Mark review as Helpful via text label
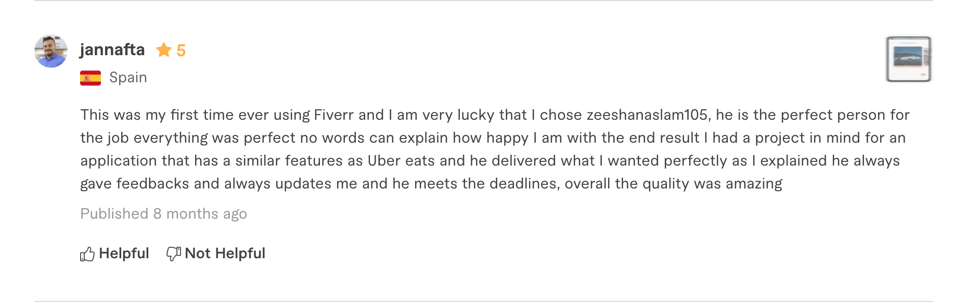The image size is (980, 303). (124, 254)
